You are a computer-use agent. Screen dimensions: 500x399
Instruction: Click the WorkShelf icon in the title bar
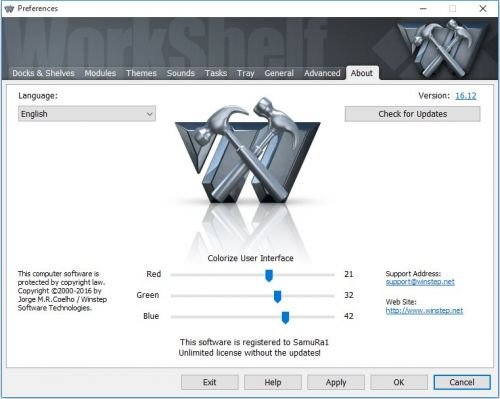(x=9, y=9)
